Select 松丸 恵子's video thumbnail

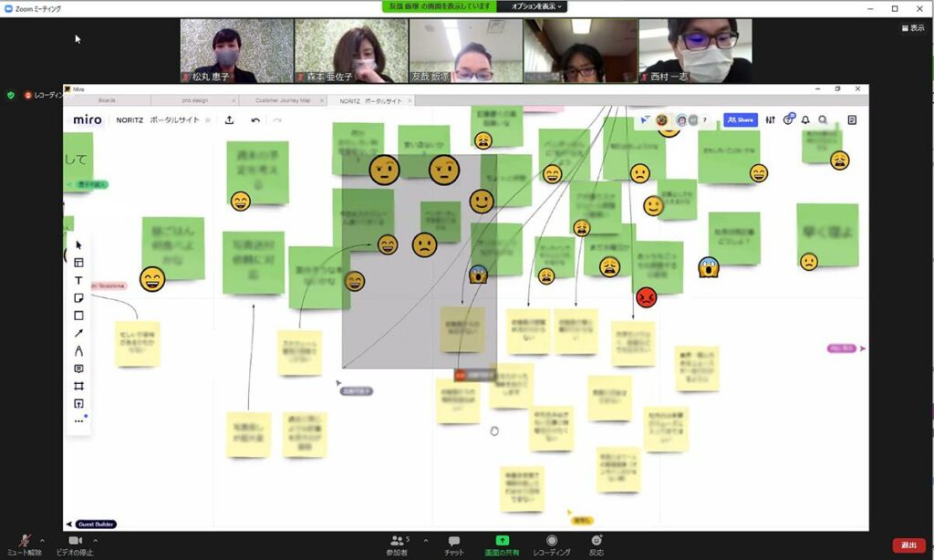(237, 51)
